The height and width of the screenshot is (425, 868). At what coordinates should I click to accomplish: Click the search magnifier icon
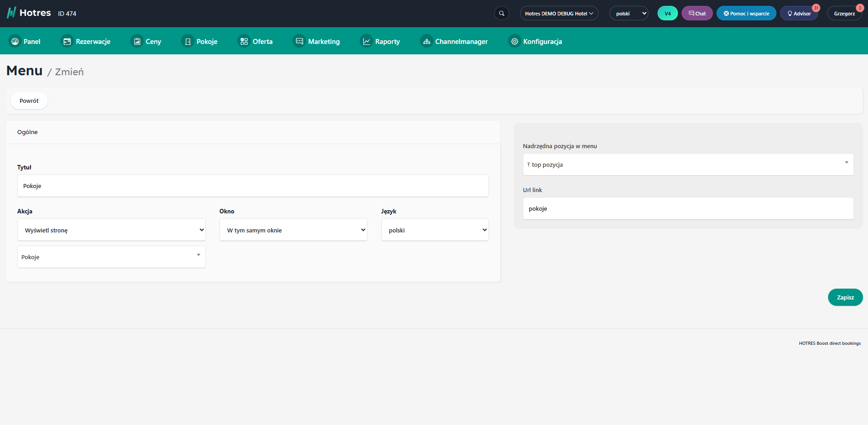tap(502, 14)
